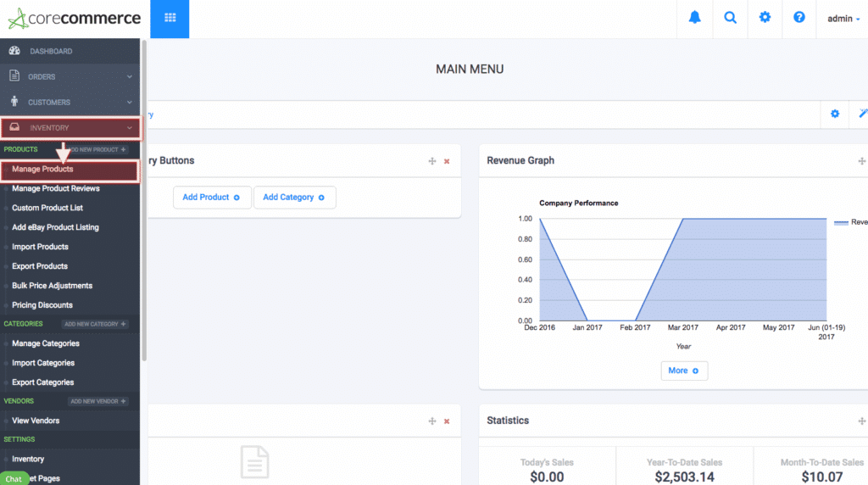Close the Buttons widget with red X

coord(447,161)
